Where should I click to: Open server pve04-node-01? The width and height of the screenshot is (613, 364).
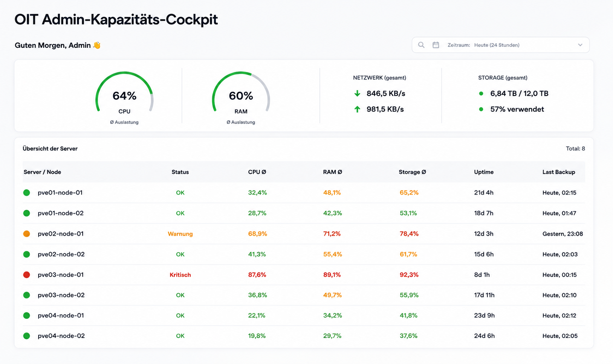61,315
